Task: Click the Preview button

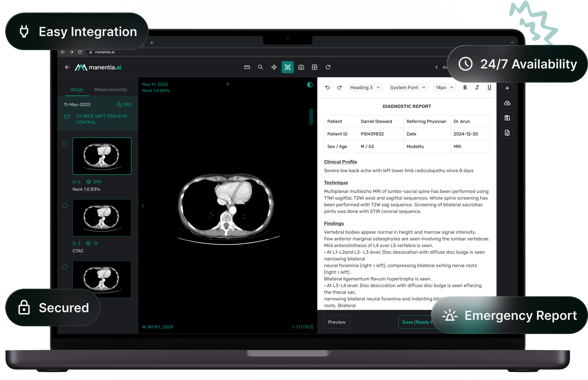Action: pyautogui.click(x=337, y=322)
